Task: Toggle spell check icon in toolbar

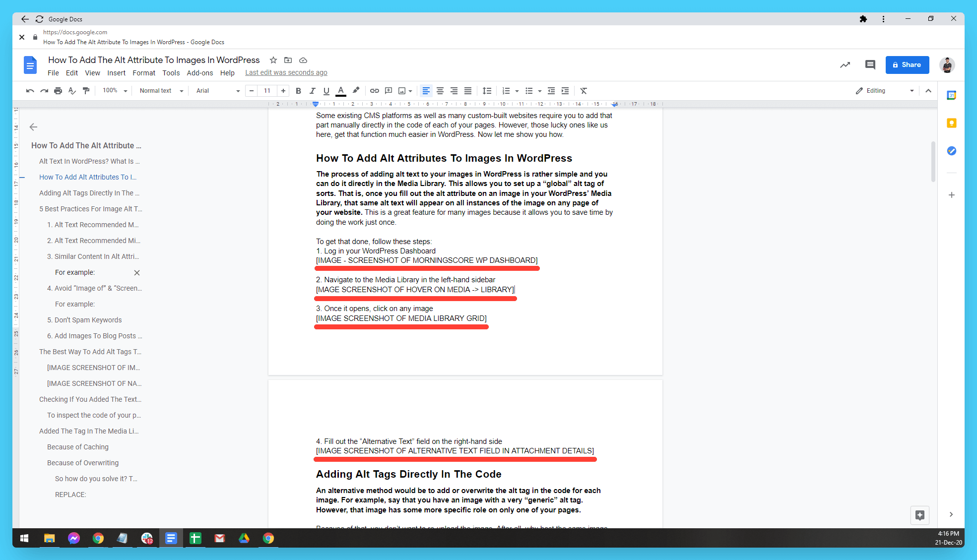Action: (x=72, y=91)
